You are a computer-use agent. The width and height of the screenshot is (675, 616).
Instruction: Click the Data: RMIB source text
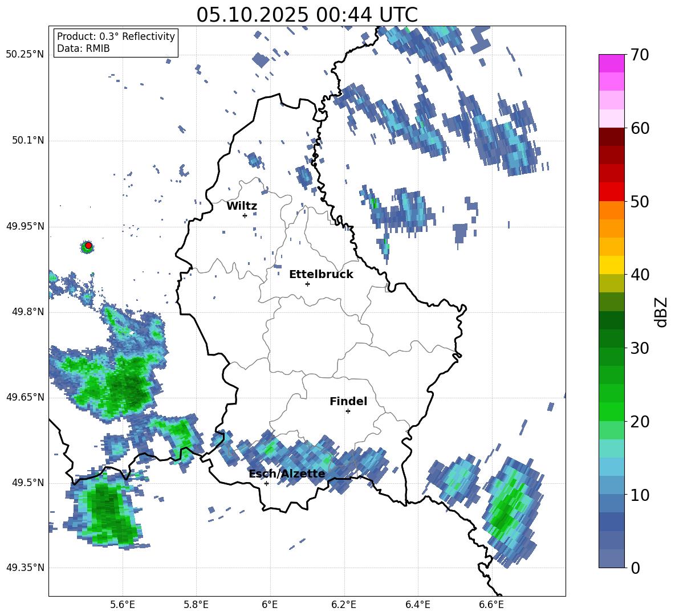click(x=83, y=48)
